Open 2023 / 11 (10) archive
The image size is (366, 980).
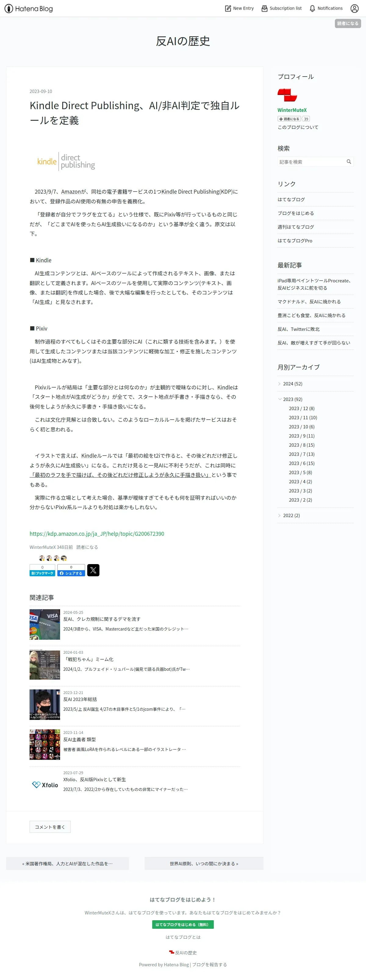pos(303,418)
